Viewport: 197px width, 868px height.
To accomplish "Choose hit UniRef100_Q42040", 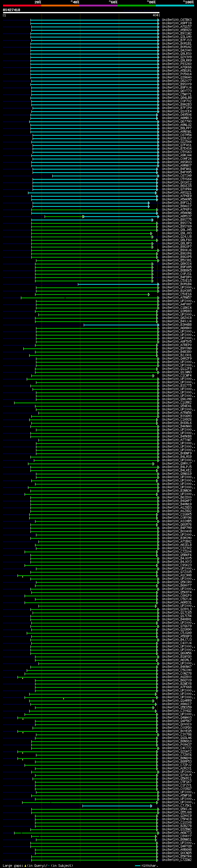I will [x=177, y=50].
